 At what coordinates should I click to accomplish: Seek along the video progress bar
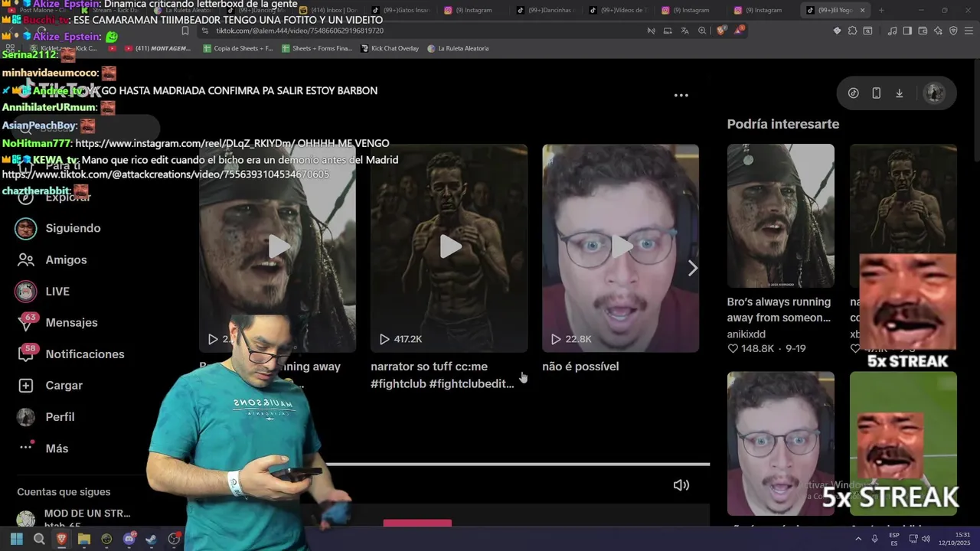518,464
